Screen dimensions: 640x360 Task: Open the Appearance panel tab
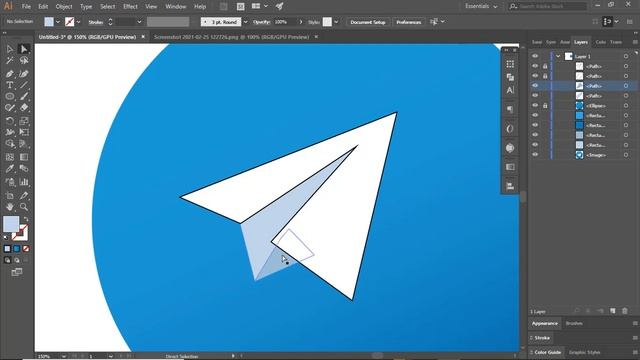545,323
